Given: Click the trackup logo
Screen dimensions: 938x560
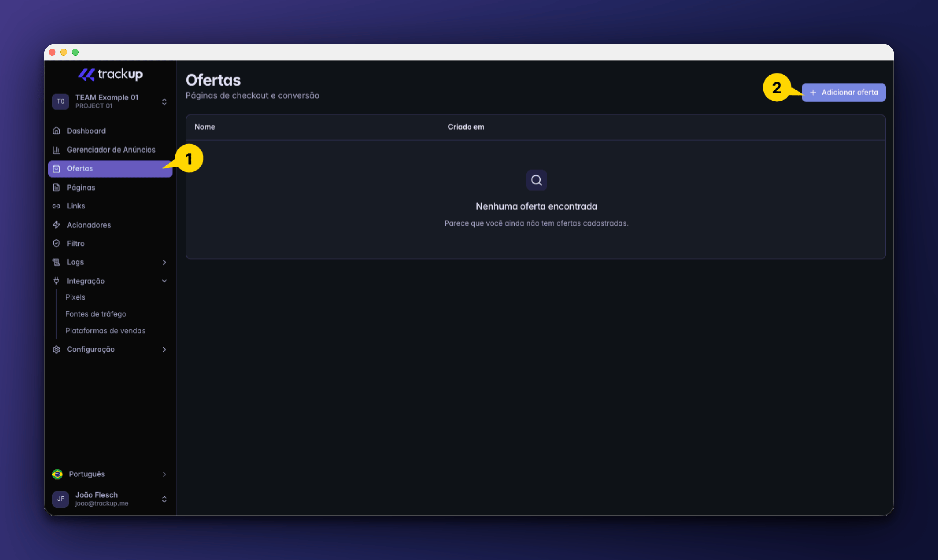Looking at the screenshot, I should point(110,74).
